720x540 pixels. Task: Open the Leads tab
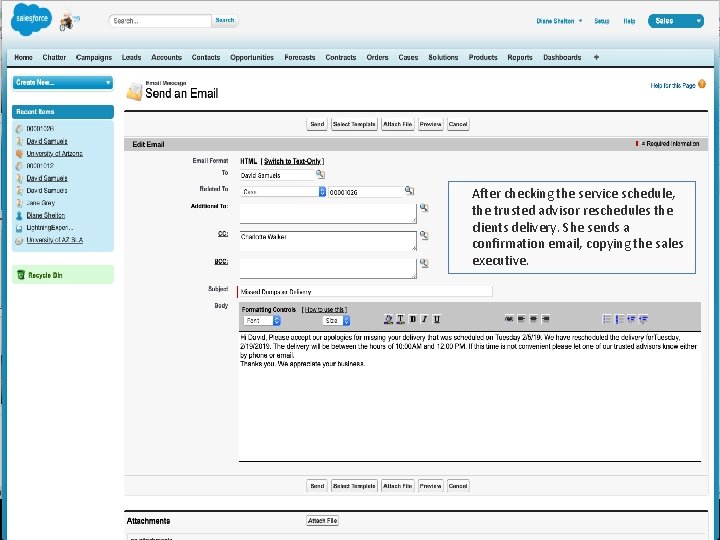(x=131, y=57)
